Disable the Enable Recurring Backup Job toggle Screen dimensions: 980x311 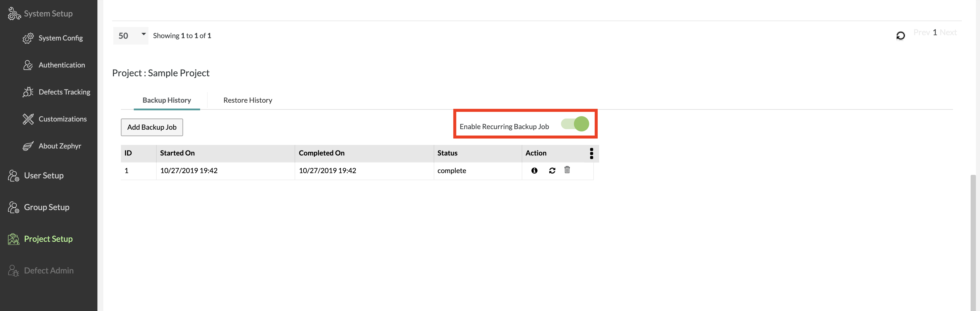575,124
